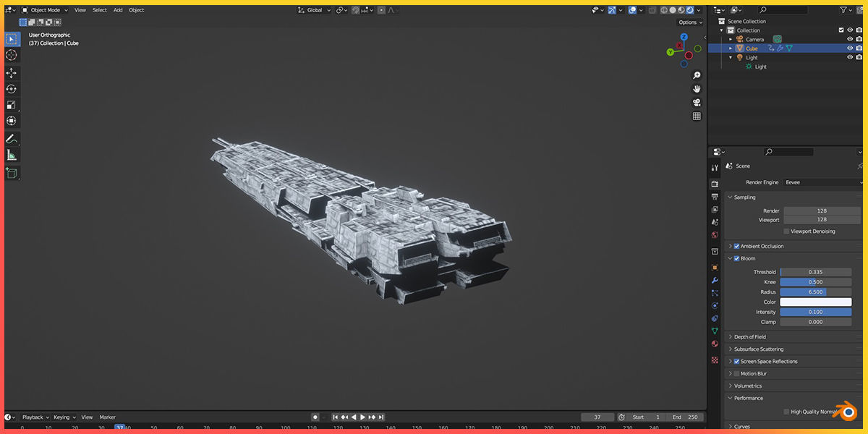
Task: Play the animation forward
Action: click(362, 417)
